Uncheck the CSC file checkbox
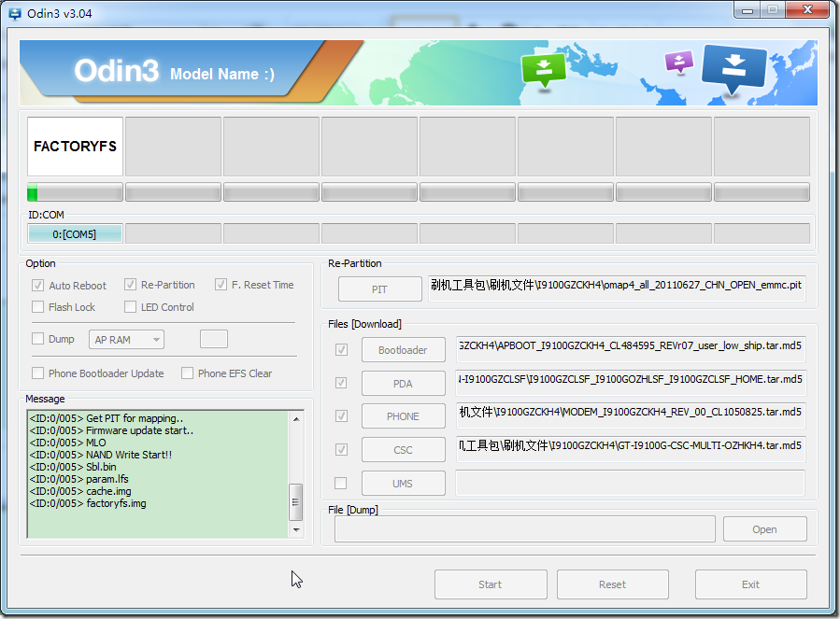 pyautogui.click(x=341, y=450)
